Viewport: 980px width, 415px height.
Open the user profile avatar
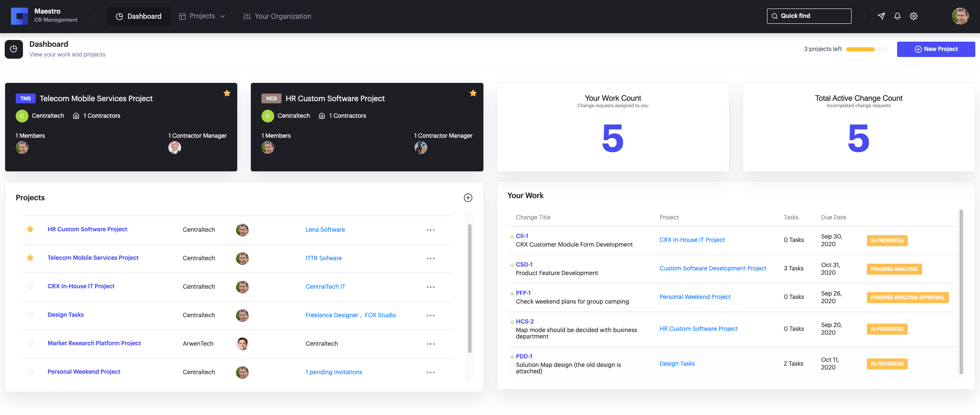[x=960, y=16]
